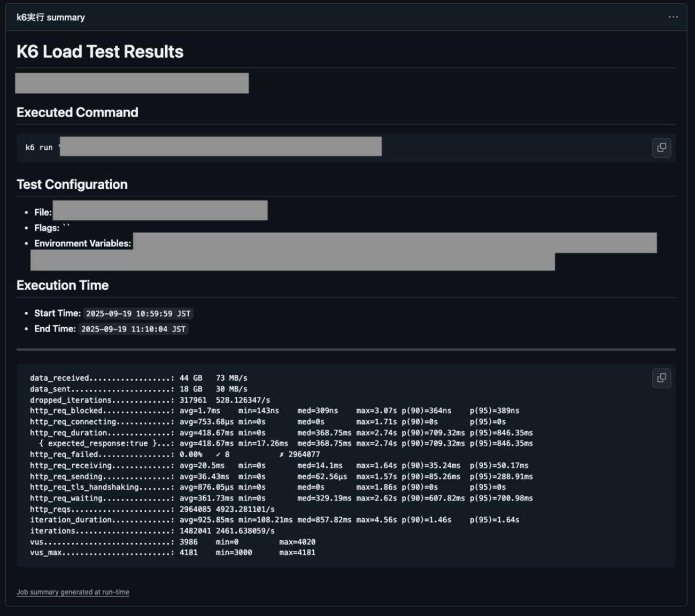Click the http_req_failed 0.00% value

[191, 455]
